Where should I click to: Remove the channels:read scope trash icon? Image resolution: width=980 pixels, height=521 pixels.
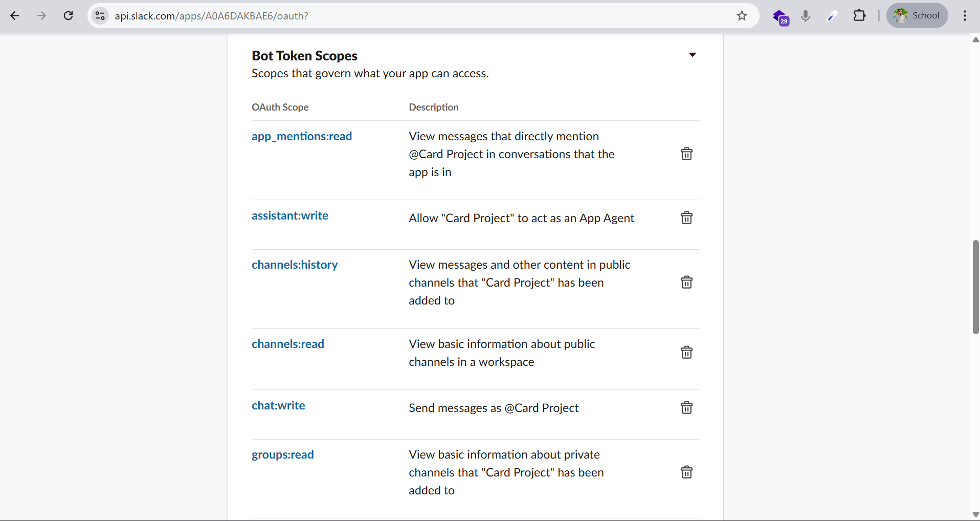(686, 353)
